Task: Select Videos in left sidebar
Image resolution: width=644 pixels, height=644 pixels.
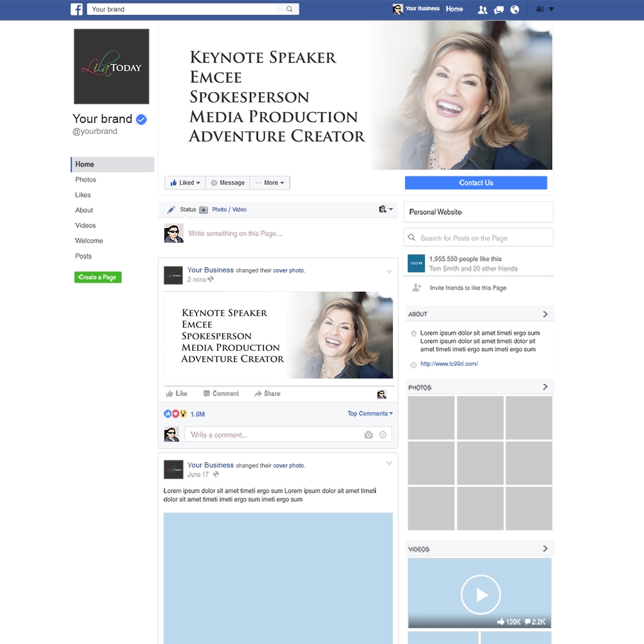Action: click(86, 225)
